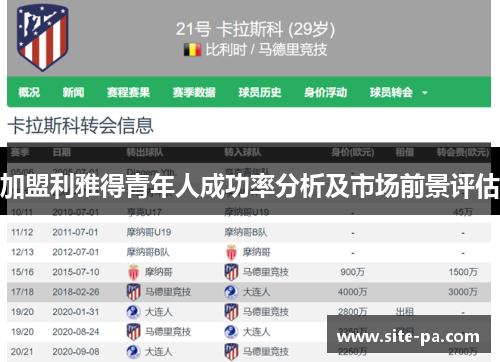500x362 pixels.
Task: Click the Atletico Madrid club crest in header
Action: (x=42, y=38)
